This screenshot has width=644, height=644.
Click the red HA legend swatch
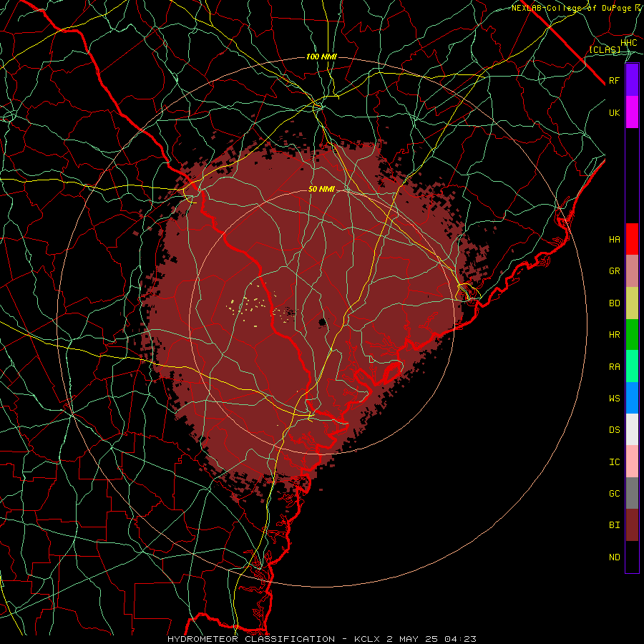tap(632, 239)
